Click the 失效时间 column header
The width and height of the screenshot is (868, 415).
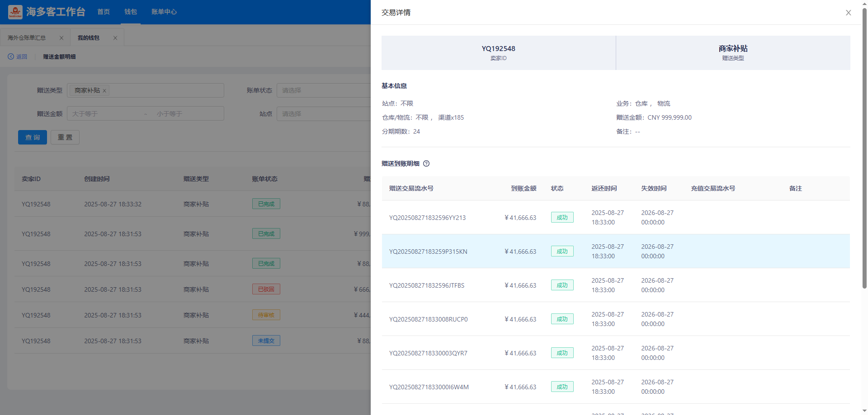(654, 188)
